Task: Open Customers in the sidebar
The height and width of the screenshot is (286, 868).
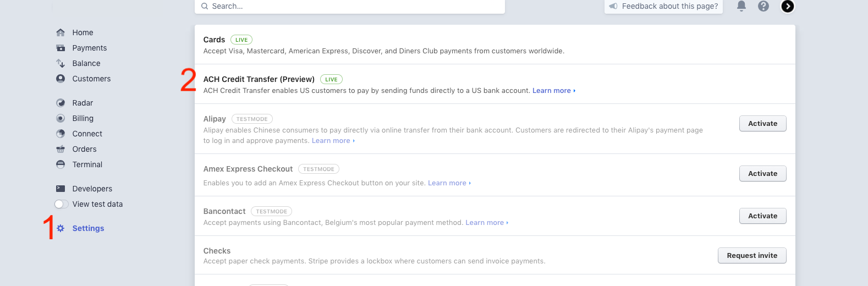Action: (91, 79)
